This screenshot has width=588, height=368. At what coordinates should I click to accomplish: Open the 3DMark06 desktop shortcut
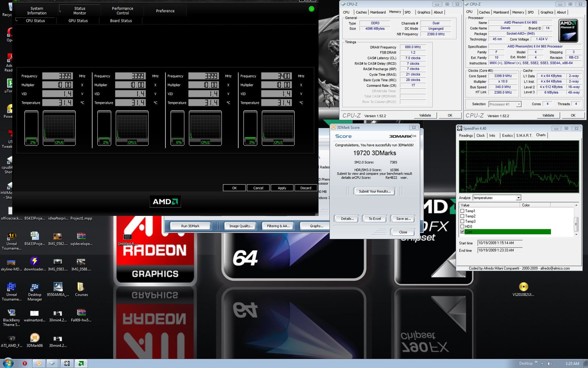tap(35, 339)
